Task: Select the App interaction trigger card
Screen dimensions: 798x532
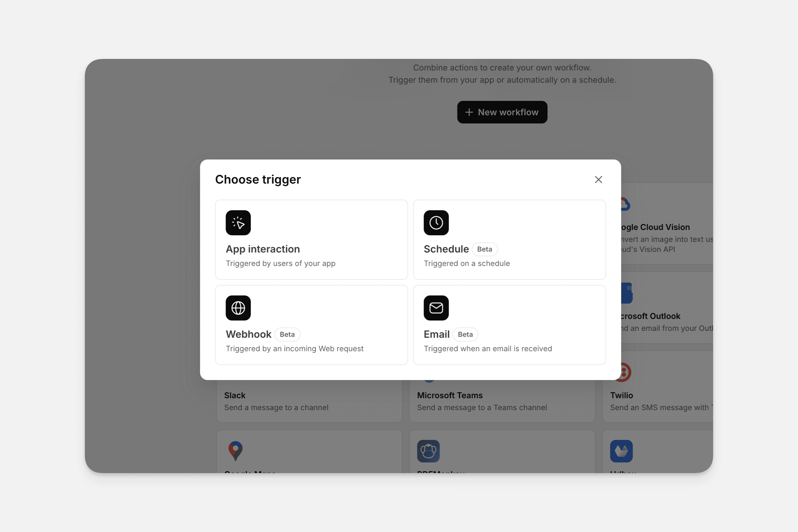Action: click(311, 240)
